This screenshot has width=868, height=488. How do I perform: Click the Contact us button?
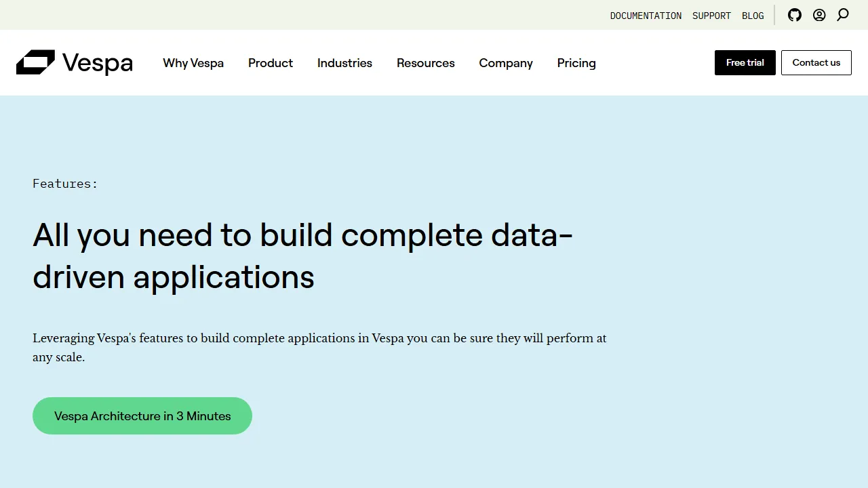(816, 62)
